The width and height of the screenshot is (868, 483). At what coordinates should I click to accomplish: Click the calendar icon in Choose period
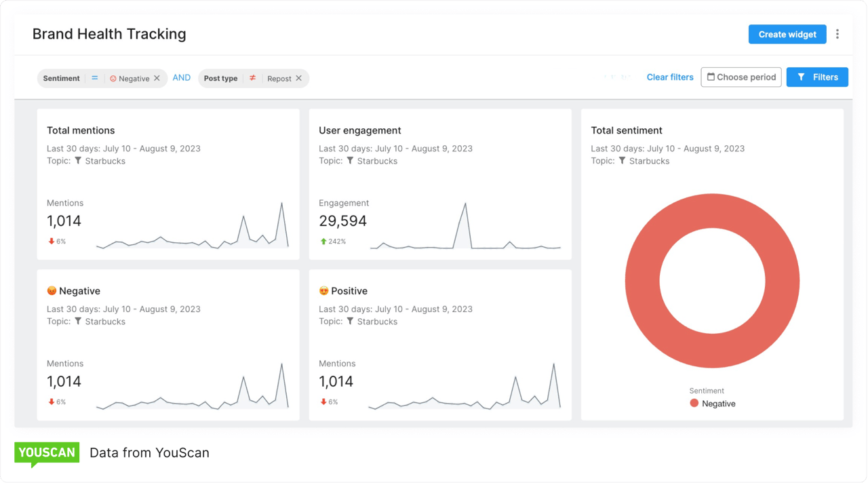tap(711, 77)
